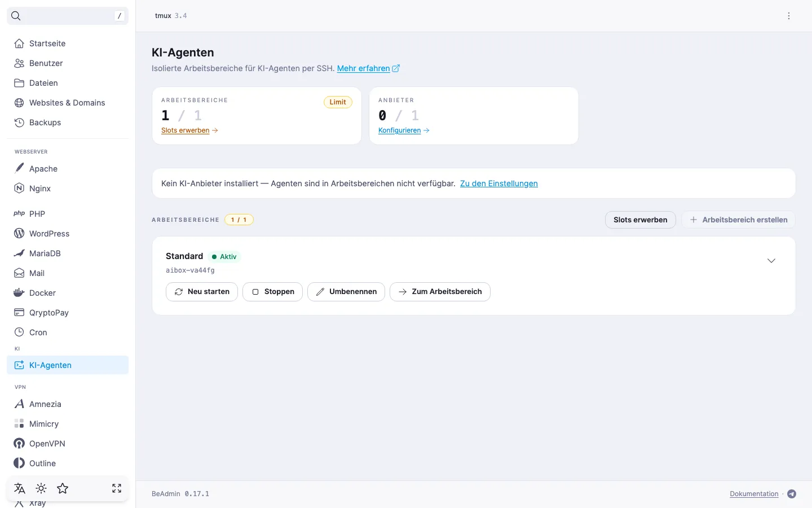The height and width of the screenshot is (508, 812).
Task: Open the Mail section
Action: point(68,273)
